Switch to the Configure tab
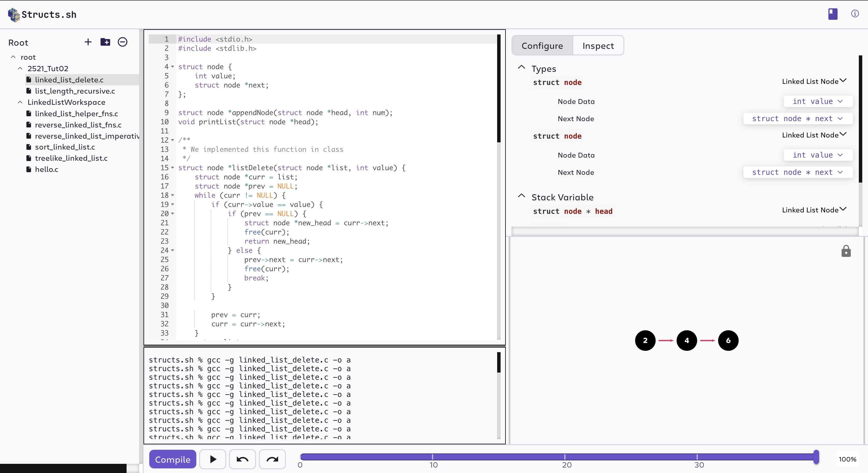Viewport: 868px width, 473px height. pos(542,45)
